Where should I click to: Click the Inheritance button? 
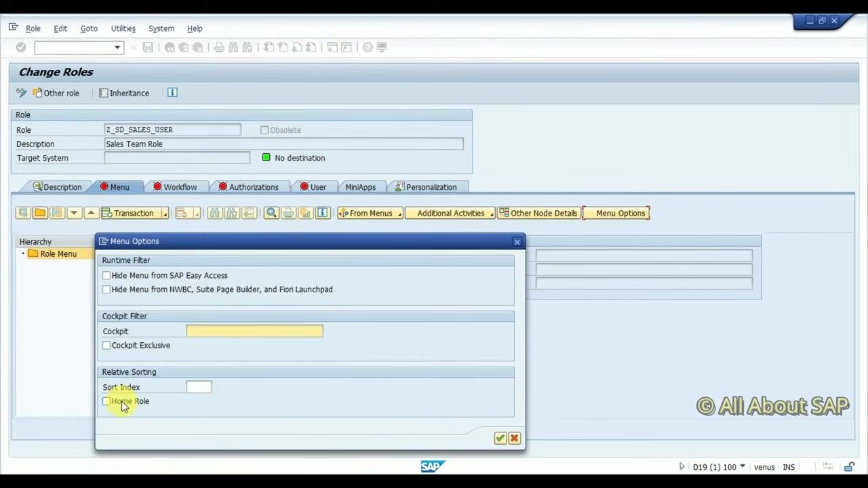[x=124, y=93]
